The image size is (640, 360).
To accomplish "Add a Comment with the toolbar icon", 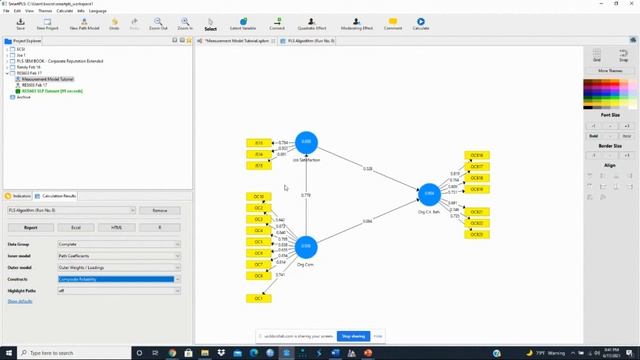I will coord(393,24).
